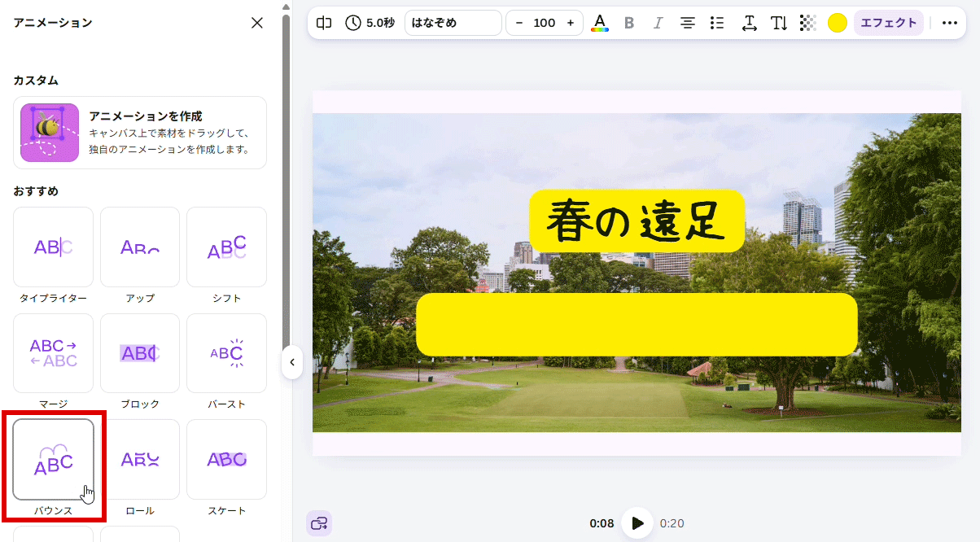The image size is (980, 542).
Task: Click the yellow color swatch
Action: click(x=838, y=23)
